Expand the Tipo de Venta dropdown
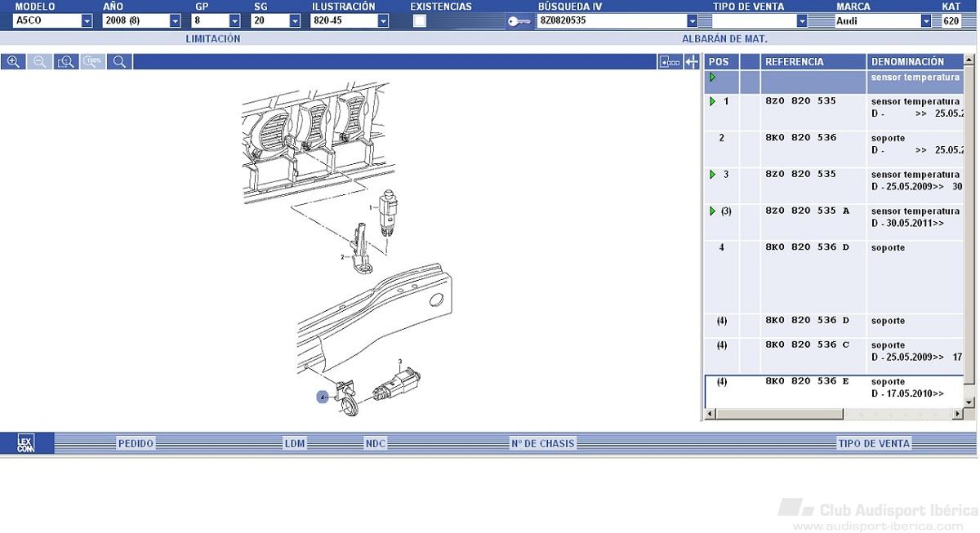 click(802, 21)
